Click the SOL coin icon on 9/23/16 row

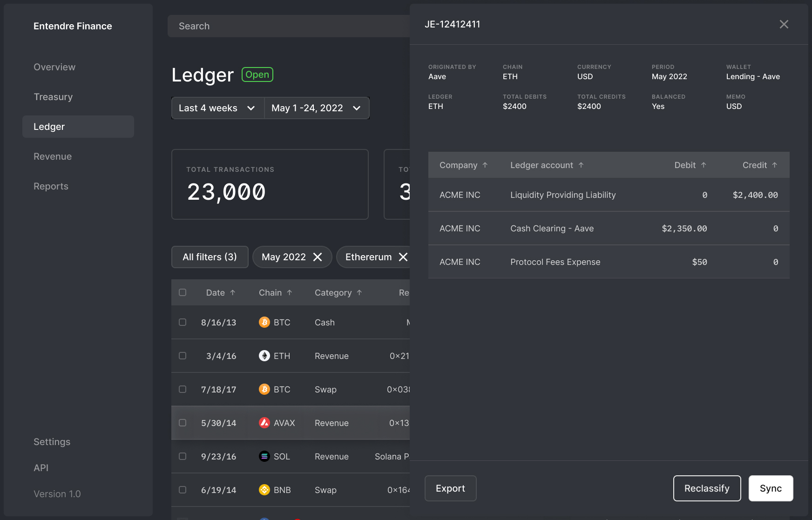click(264, 456)
